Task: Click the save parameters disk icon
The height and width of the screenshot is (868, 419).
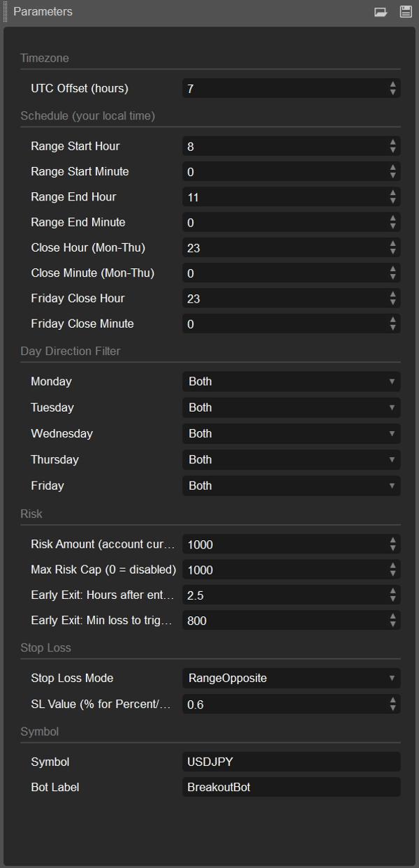Action: [x=406, y=12]
